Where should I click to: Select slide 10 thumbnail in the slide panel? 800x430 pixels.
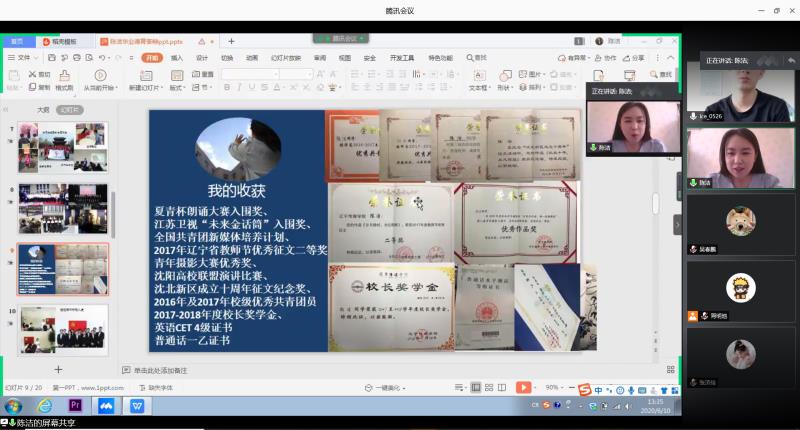[62, 329]
